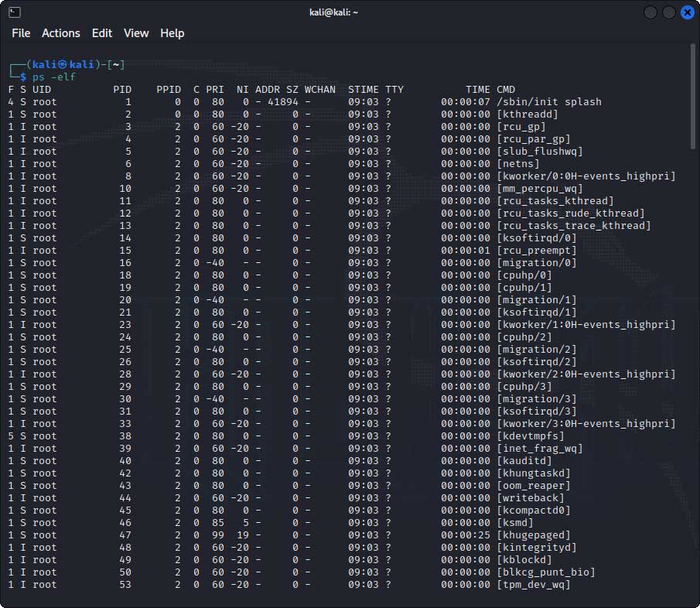Click the '[cpuhp/2]' process name

pos(524,337)
